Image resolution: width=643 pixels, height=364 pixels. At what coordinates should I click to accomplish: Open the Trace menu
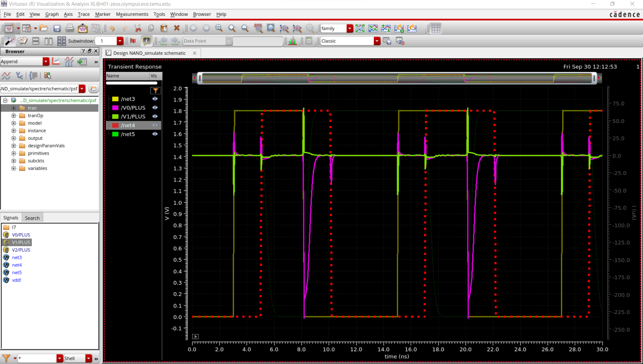click(x=83, y=14)
